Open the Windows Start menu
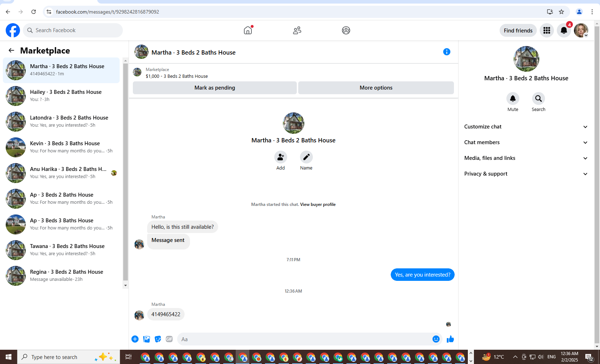The image size is (600, 364). click(9, 357)
